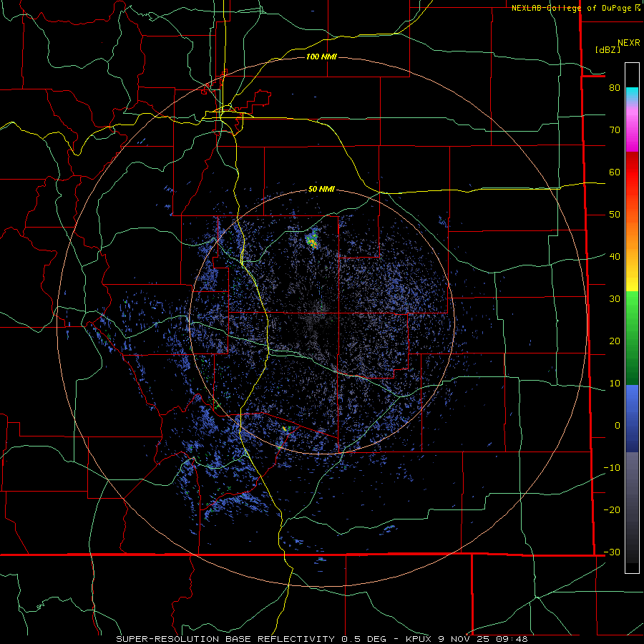The image size is (644, 644).
Task: Click the -20 dBZ scale value
Action: pos(612,509)
